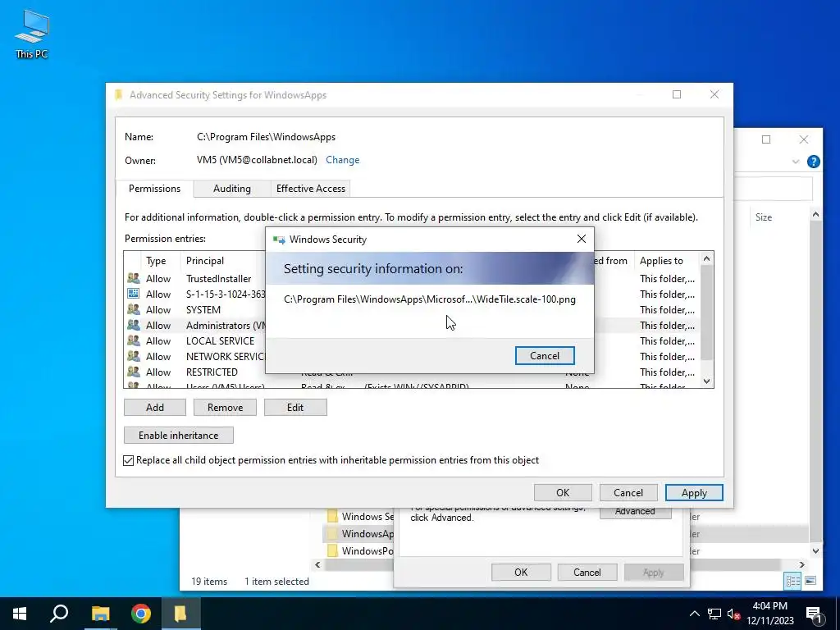Select the Windows Se folder in Explorer
Image resolution: width=840 pixels, height=630 pixels.
362,517
